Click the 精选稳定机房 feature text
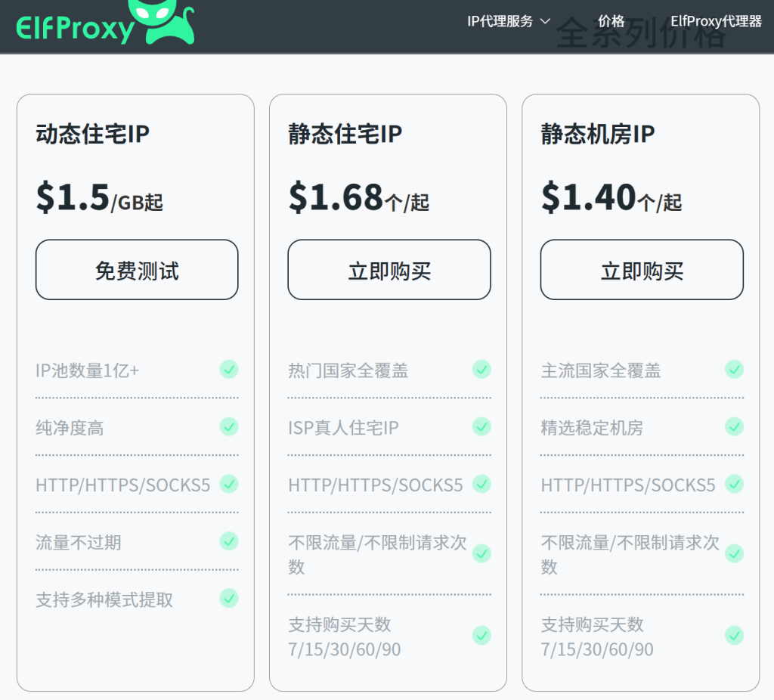 click(592, 428)
